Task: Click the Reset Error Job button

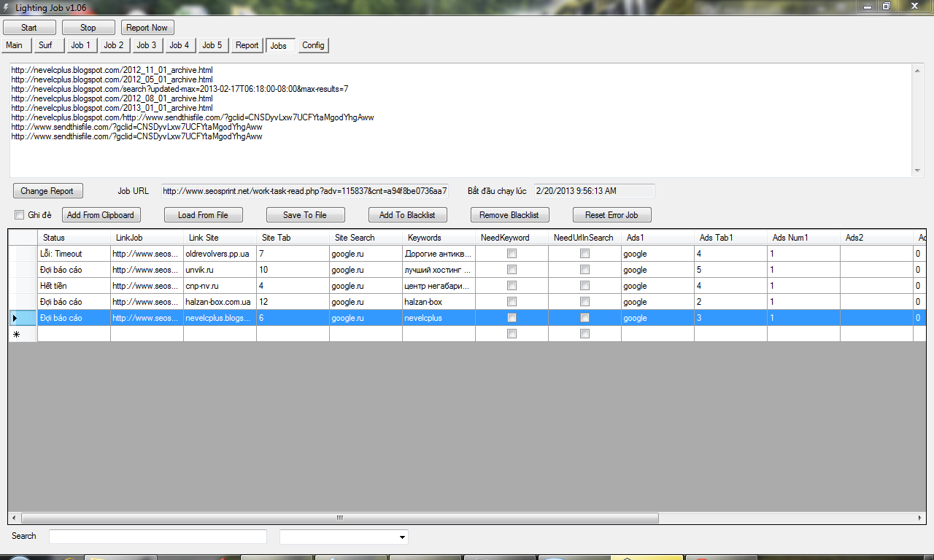Action: coord(611,215)
